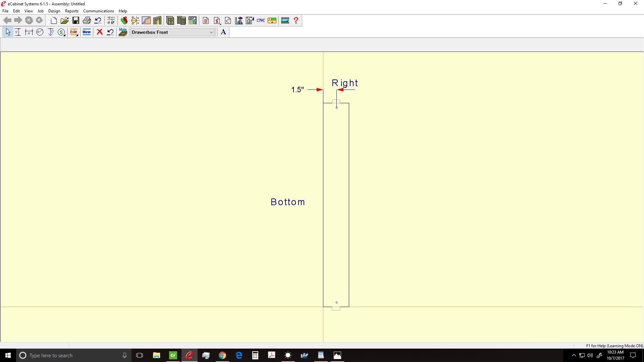
Task: Click the Print icon
Action: tap(87, 21)
